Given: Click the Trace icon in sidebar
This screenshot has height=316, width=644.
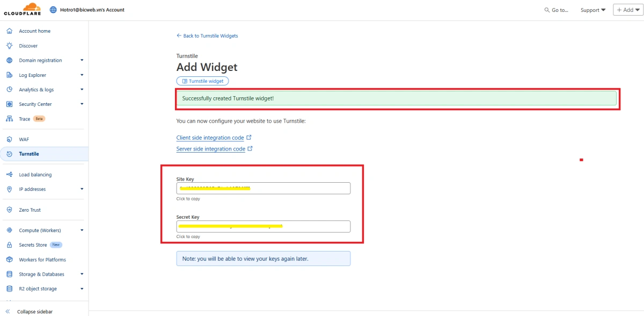Looking at the screenshot, I should click(9, 119).
